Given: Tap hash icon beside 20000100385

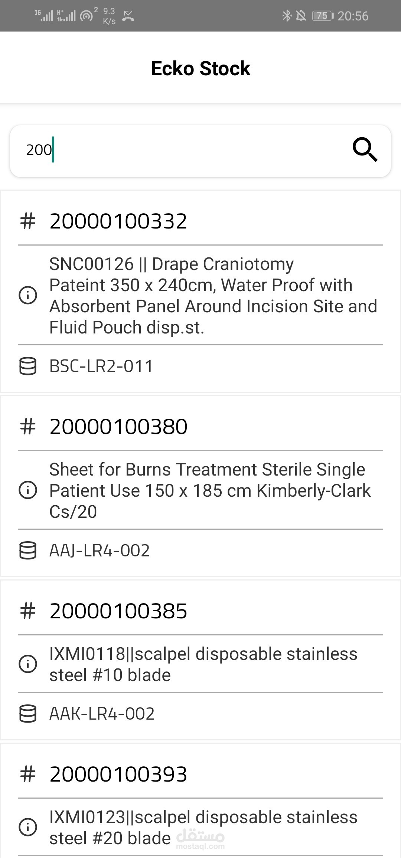Looking at the screenshot, I should coord(28,611).
